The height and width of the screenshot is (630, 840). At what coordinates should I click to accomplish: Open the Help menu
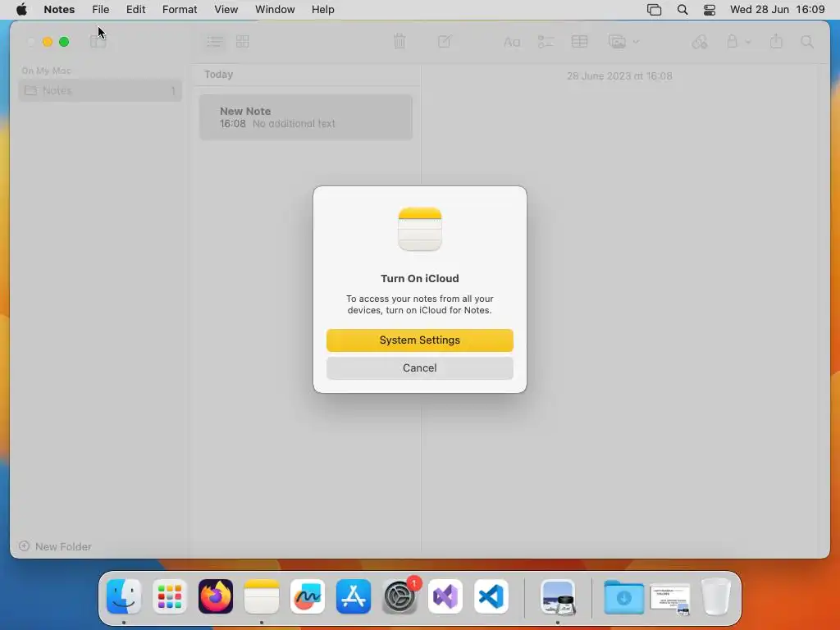323,10
